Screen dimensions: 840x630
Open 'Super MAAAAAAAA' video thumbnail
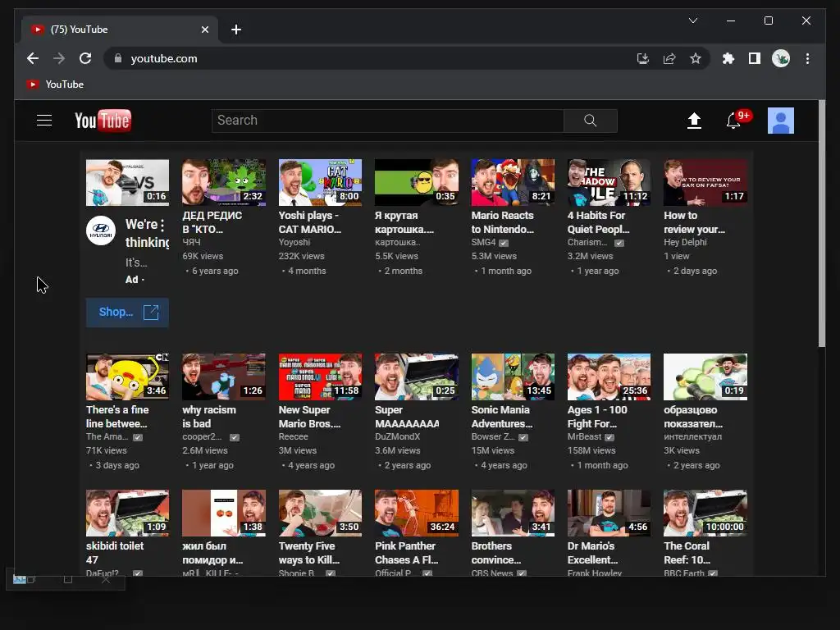(x=417, y=377)
